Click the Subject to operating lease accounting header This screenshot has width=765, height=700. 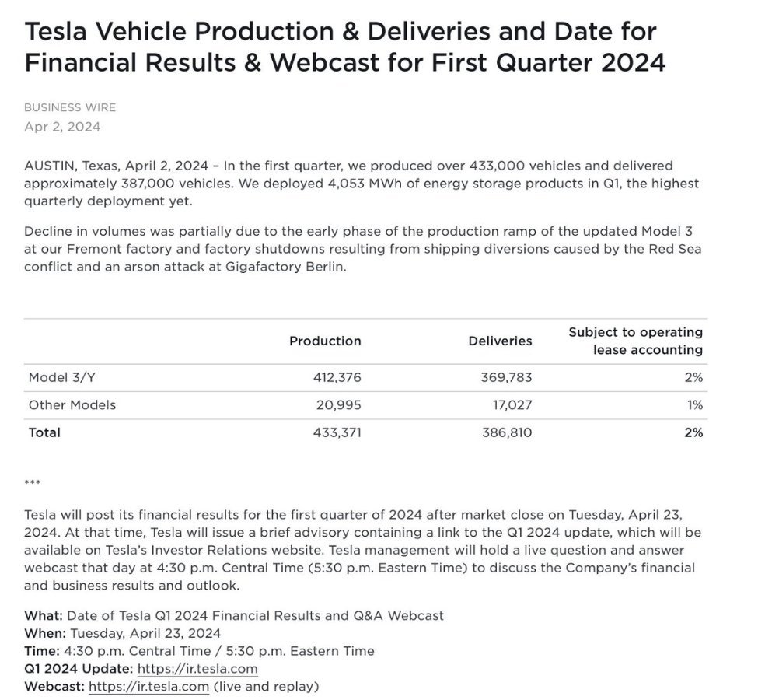coord(635,341)
